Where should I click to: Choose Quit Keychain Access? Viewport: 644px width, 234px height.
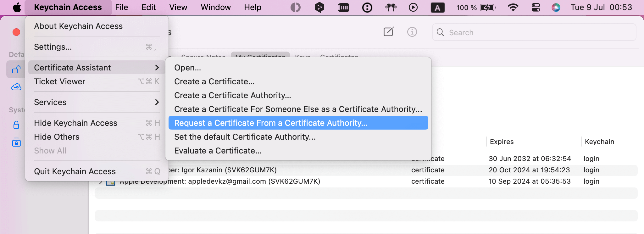point(97,171)
